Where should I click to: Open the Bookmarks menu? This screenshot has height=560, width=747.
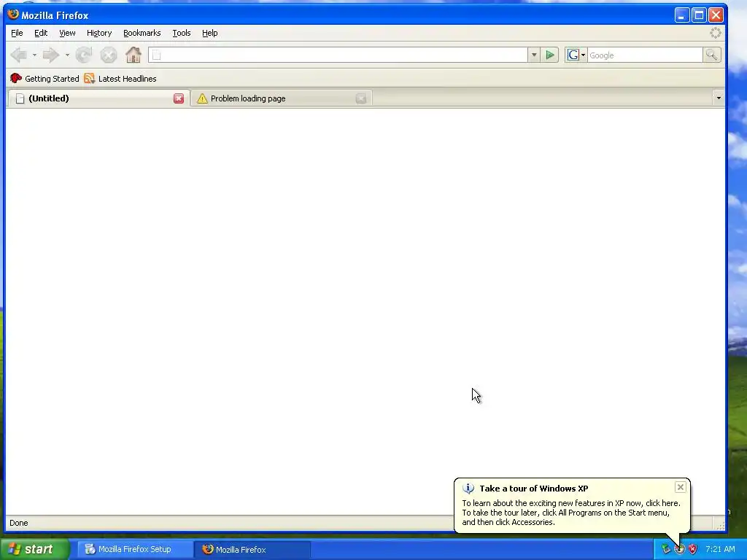(x=142, y=33)
